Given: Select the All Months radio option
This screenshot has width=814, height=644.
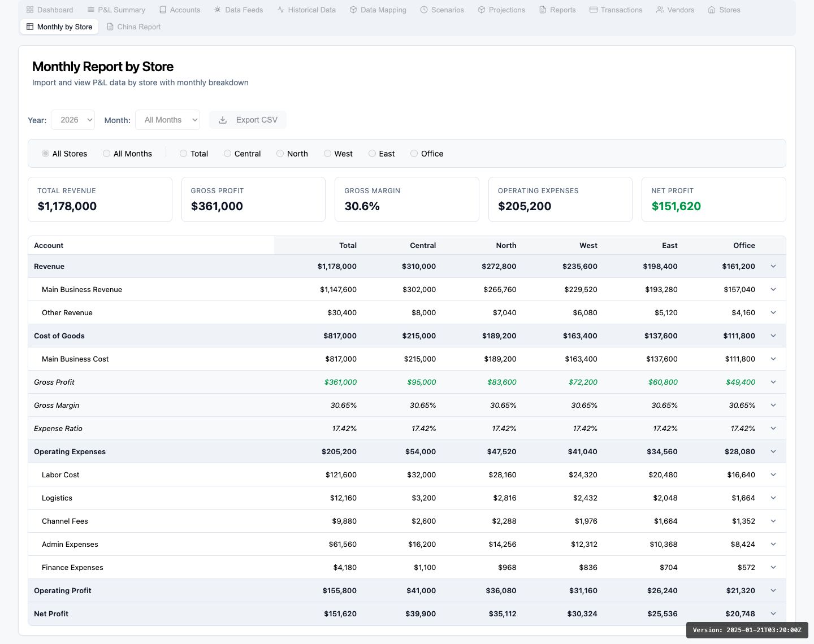Looking at the screenshot, I should point(106,154).
